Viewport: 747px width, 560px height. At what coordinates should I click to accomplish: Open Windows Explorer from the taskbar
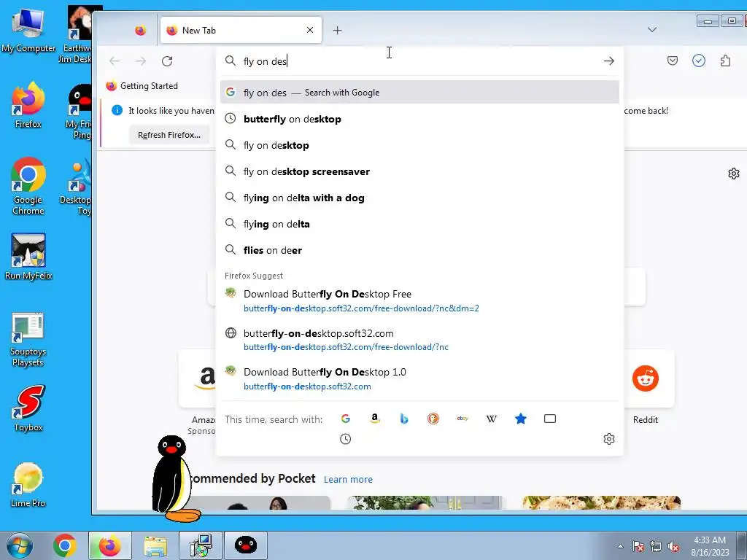(x=156, y=545)
